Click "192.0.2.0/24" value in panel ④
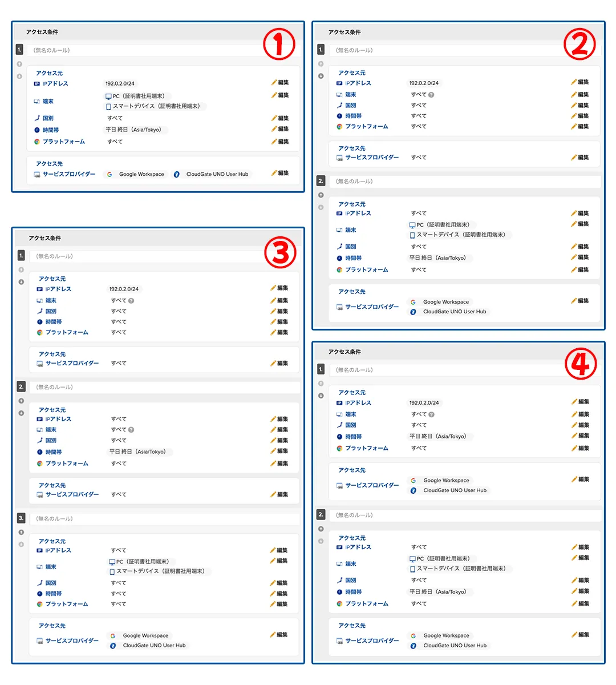This screenshot has height=685, width=616. (x=424, y=402)
